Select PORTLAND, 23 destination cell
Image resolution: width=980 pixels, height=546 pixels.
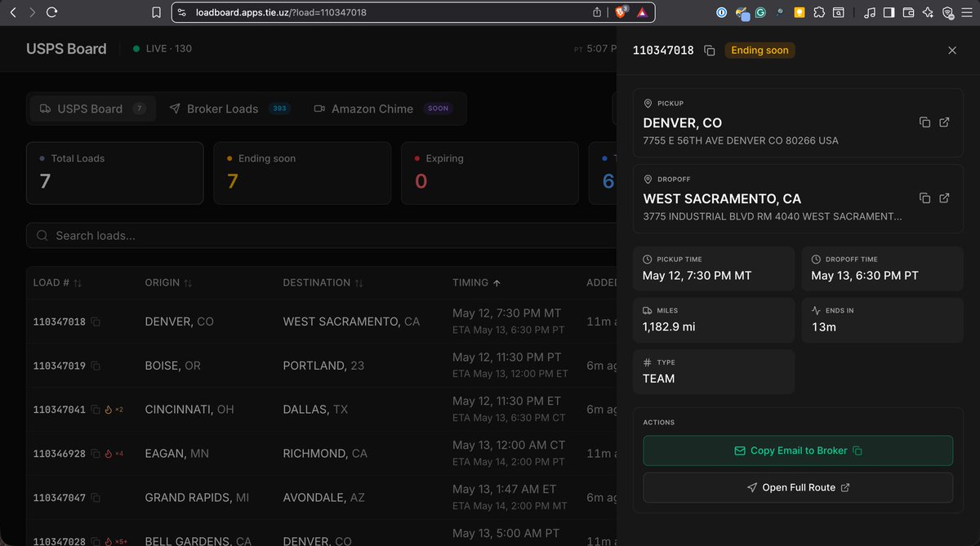(x=323, y=366)
